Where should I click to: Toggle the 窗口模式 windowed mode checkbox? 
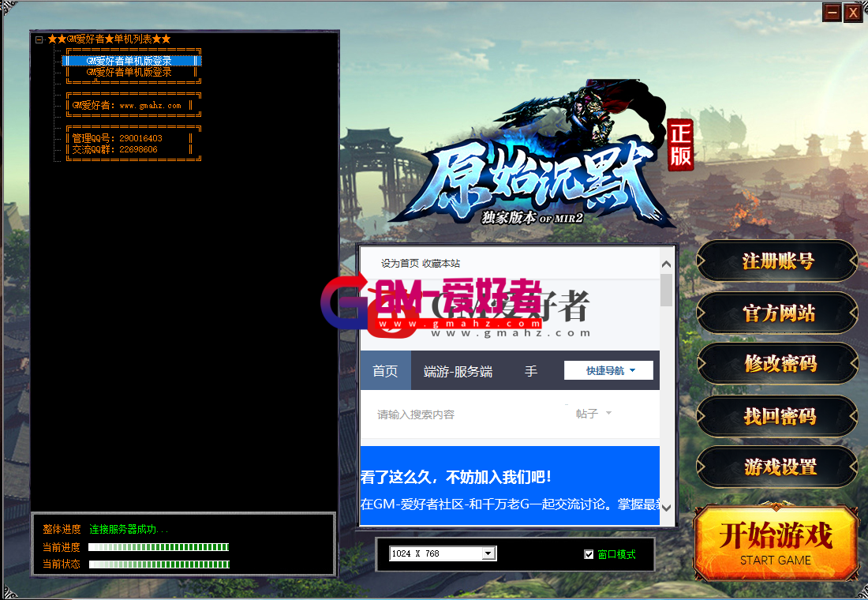click(589, 554)
